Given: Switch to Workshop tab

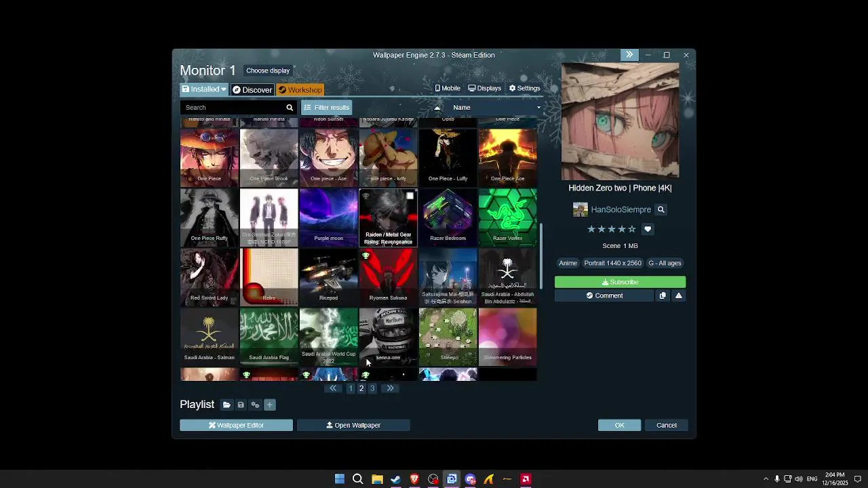Looking at the screenshot, I should 300,89.
